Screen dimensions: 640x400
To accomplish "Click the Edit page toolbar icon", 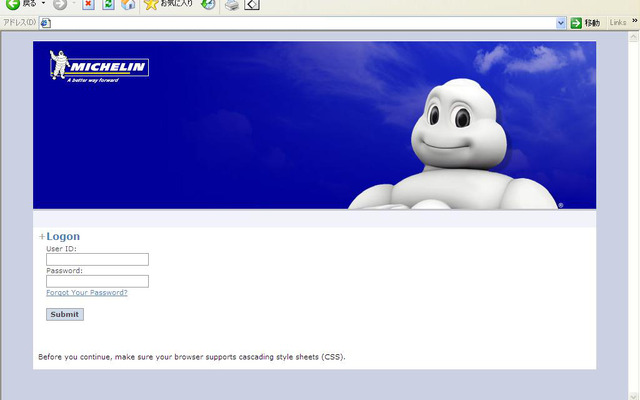I will point(252,4).
